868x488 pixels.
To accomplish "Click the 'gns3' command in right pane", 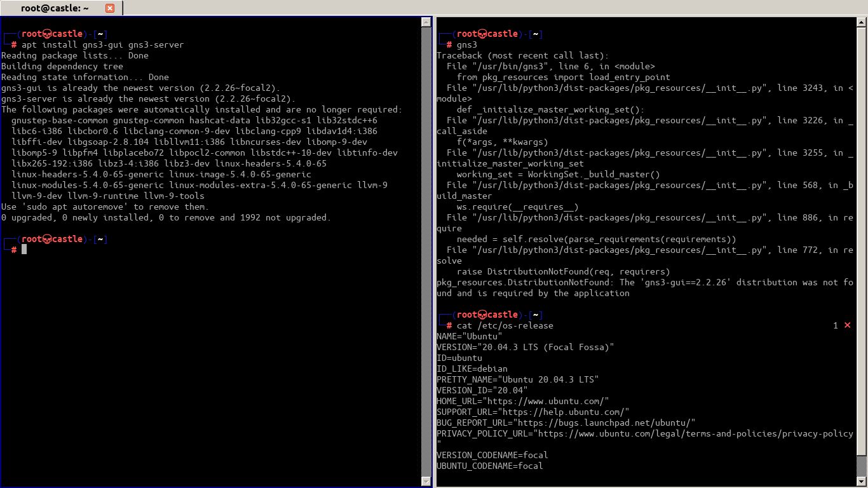I will click(x=467, y=44).
